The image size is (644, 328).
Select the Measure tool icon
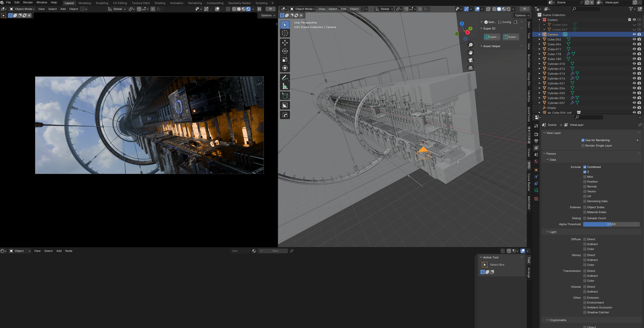[285, 86]
